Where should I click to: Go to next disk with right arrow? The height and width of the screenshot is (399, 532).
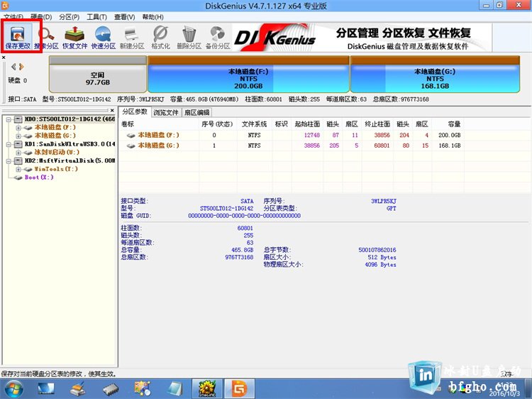[21, 67]
